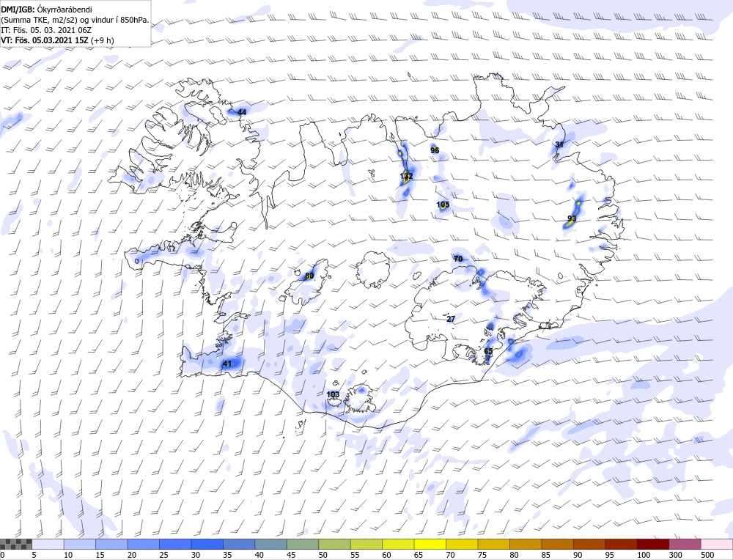Screen dimensions: 733x560
Task: Click the 93 turbulence value on the map
Action: pyautogui.click(x=572, y=218)
